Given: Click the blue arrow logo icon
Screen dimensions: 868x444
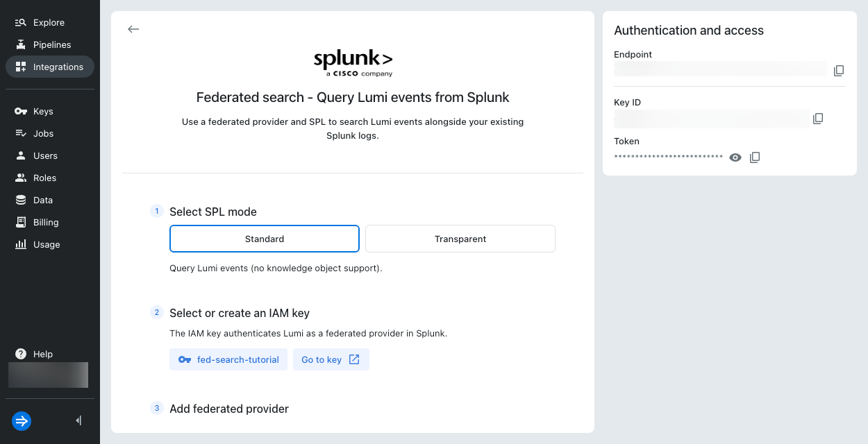Looking at the screenshot, I should click(x=22, y=420).
